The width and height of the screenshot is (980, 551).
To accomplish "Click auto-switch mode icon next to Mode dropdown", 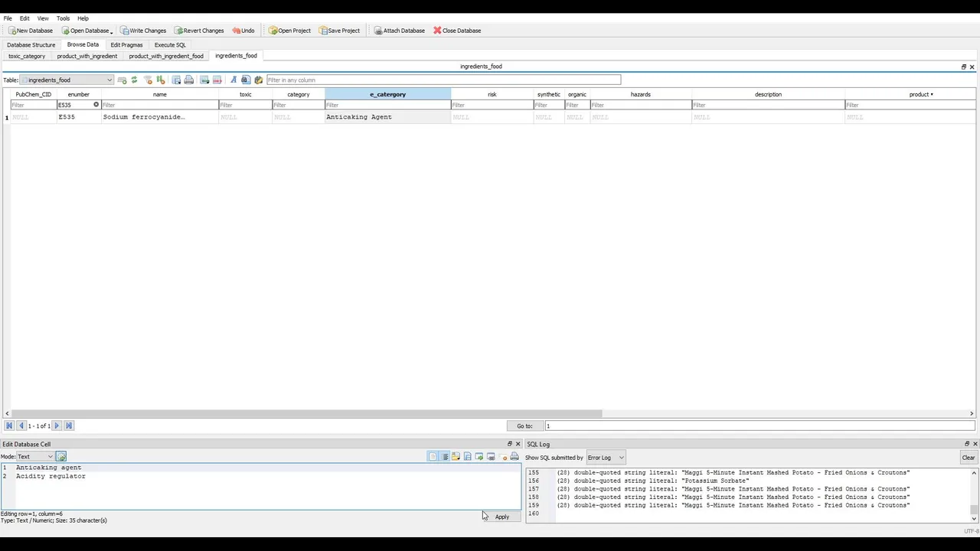I will 61,457.
